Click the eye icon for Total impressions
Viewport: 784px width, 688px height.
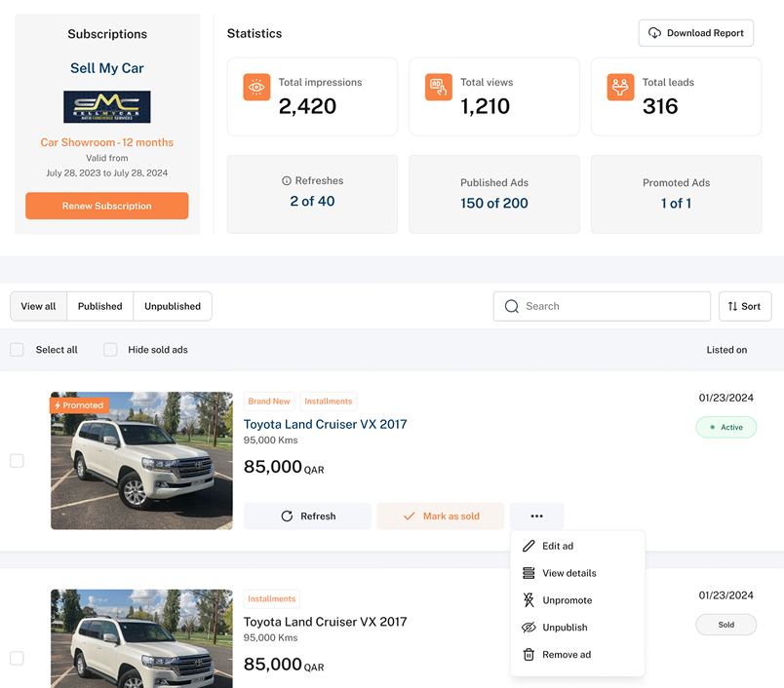(256, 87)
